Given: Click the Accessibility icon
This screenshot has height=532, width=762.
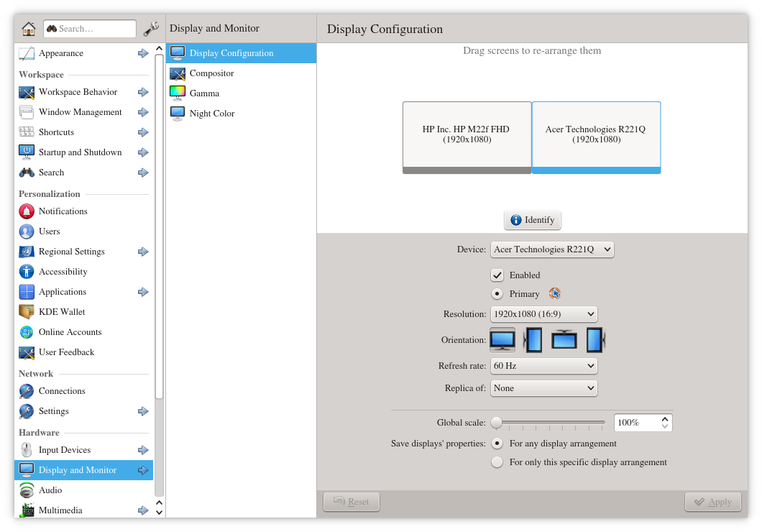Looking at the screenshot, I should click(27, 272).
